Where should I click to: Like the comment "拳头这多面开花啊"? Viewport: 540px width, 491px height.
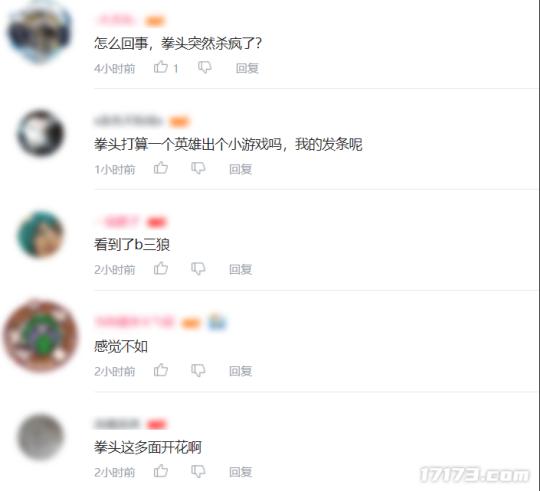click(161, 471)
